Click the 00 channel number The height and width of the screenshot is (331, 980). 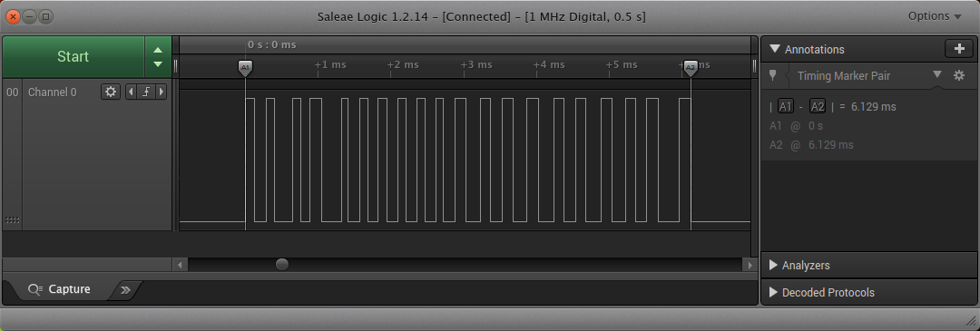point(12,92)
